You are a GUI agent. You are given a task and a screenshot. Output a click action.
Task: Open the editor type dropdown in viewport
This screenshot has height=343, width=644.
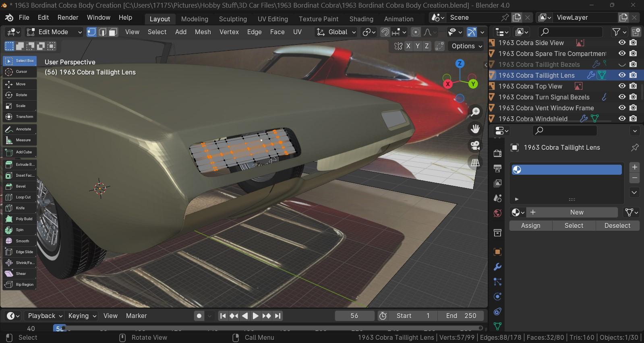(x=13, y=32)
